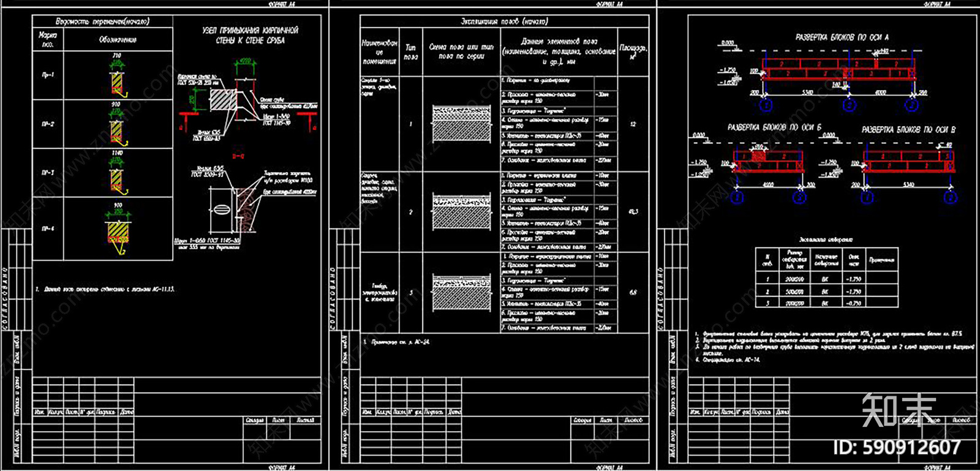This screenshot has width=980, height=471.
Task: Select the area value "12" for floor type 1
Action: [x=633, y=124]
